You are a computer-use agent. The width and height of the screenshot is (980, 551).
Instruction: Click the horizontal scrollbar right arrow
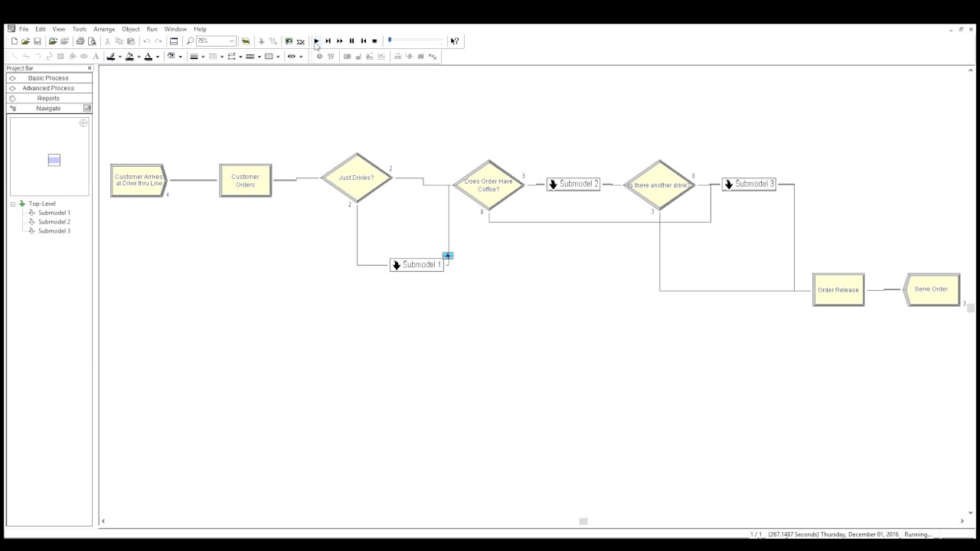(x=962, y=521)
